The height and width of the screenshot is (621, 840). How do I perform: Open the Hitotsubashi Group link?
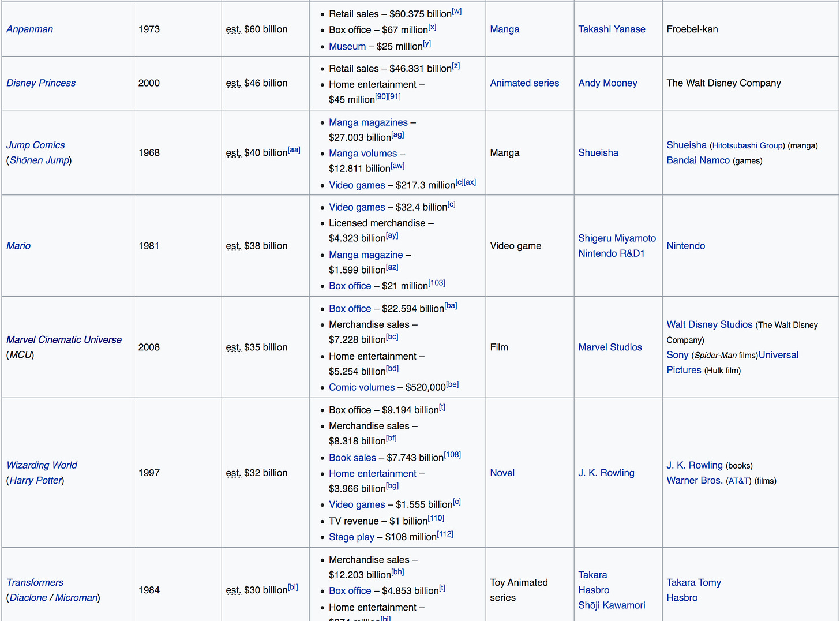[748, 145]
